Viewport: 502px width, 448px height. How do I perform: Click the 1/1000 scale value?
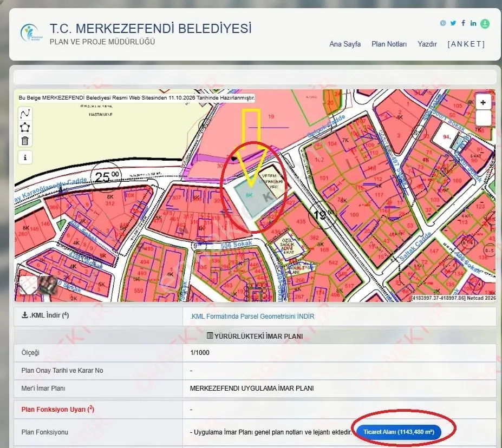[x=200, y=353]
